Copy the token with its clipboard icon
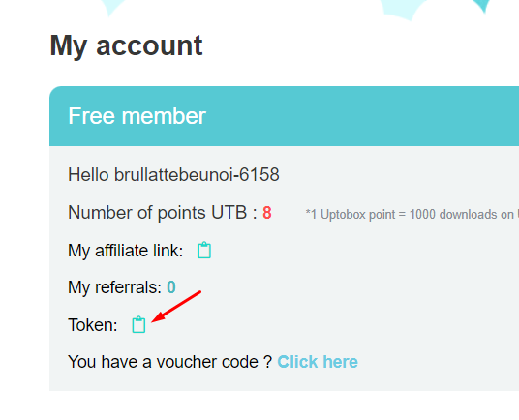This screenshot has height=420, width=519. 138,324
